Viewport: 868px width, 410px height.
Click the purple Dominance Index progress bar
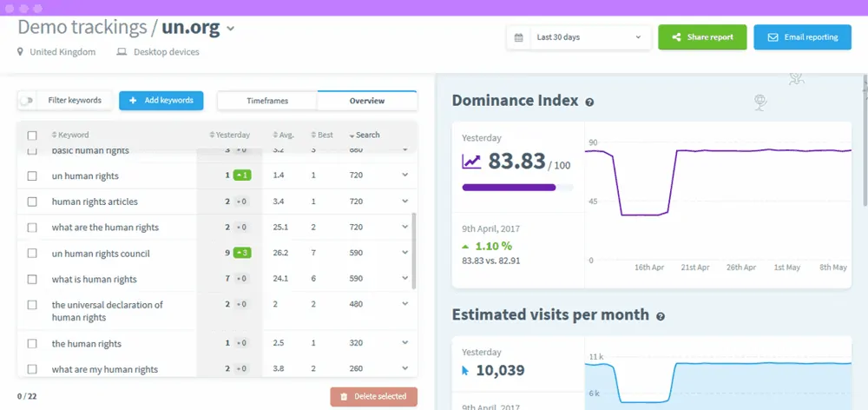pyautogui.click(x=517, y=188)
